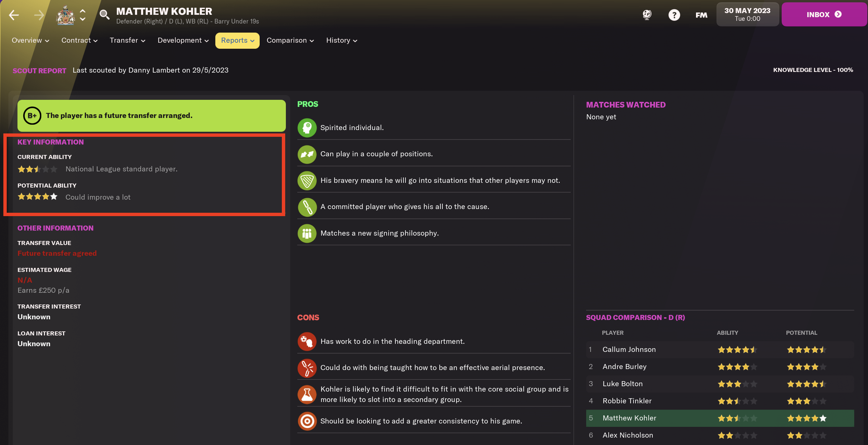Screen dimensions: 868x445
Task: Open the Reports dropdown tab
Action: (x=237, y=40)
